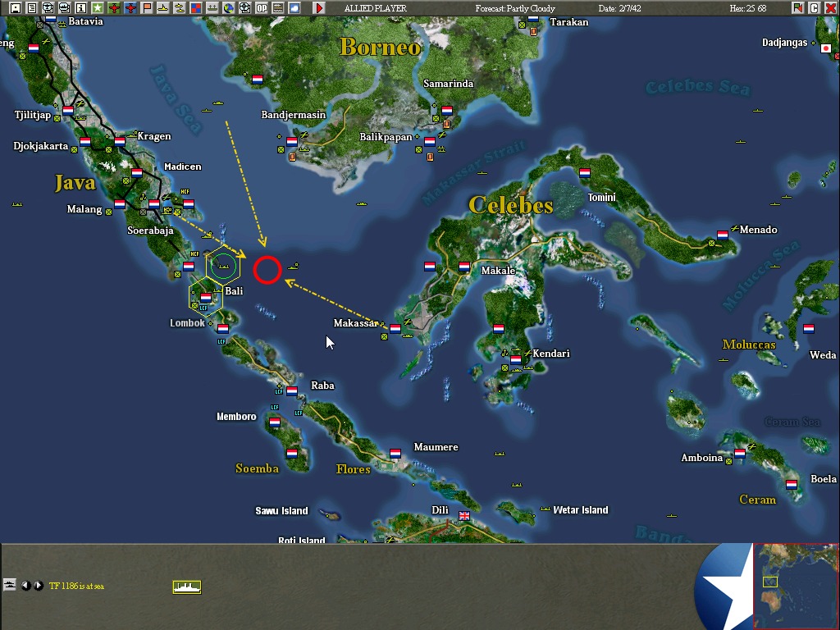Click the first stacked-screens list icon

click(x=48, y=8)
